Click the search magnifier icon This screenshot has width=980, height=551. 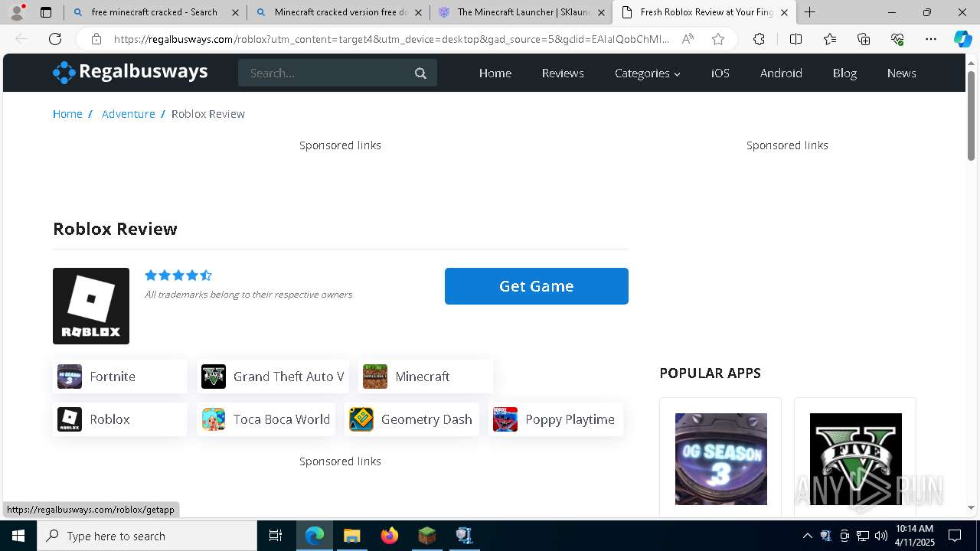420,73
